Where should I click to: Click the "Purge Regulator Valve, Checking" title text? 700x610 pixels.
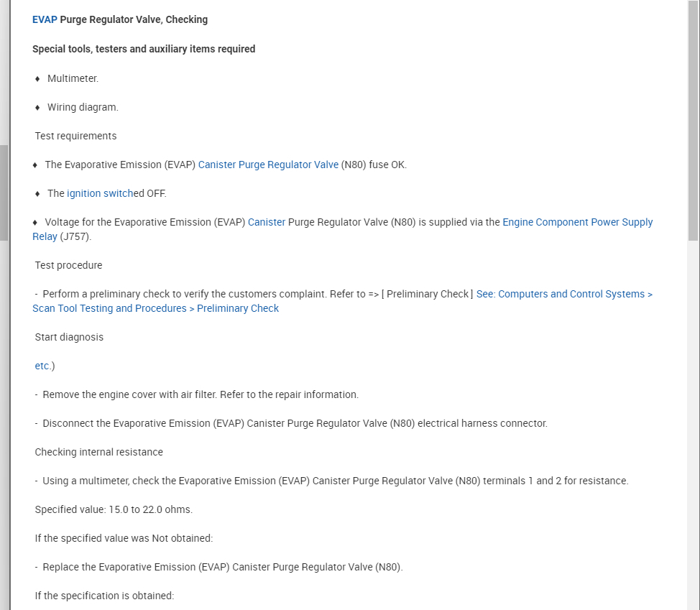pos(134,19)
